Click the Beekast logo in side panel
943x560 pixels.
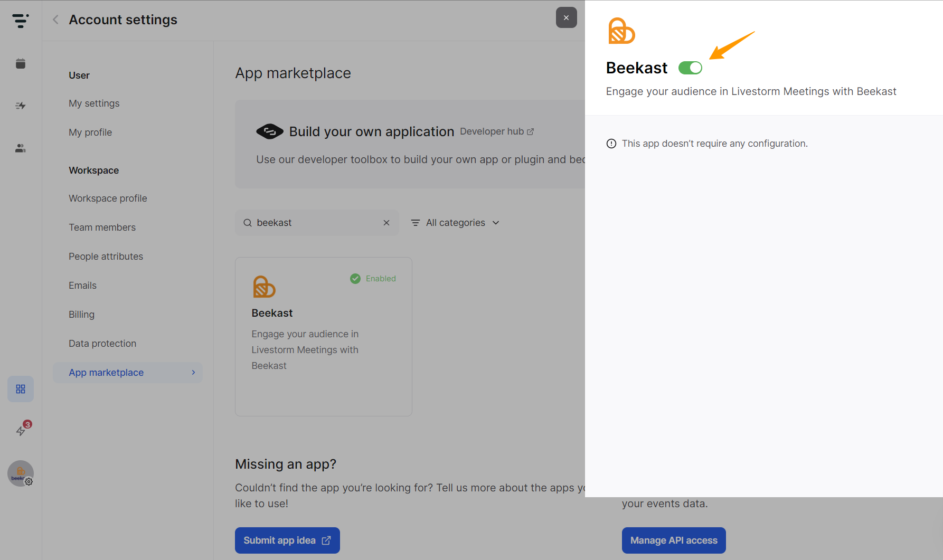tap(621, 31)
